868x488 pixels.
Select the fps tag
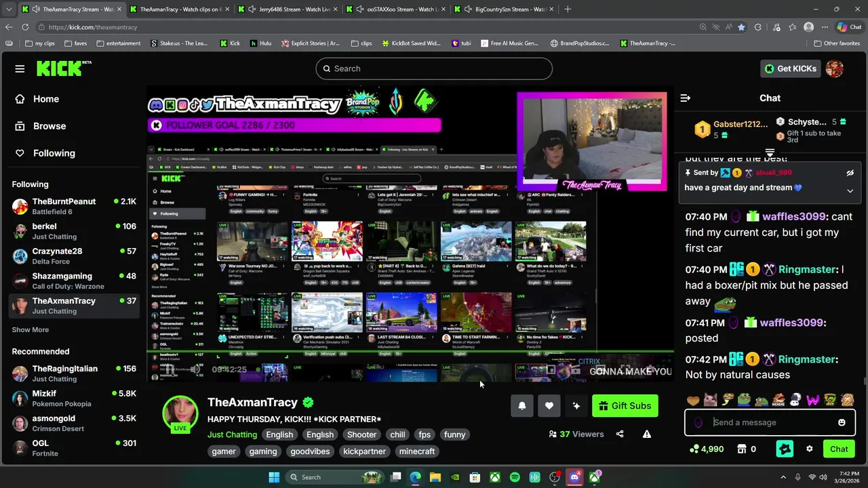[x=425, y=434]
